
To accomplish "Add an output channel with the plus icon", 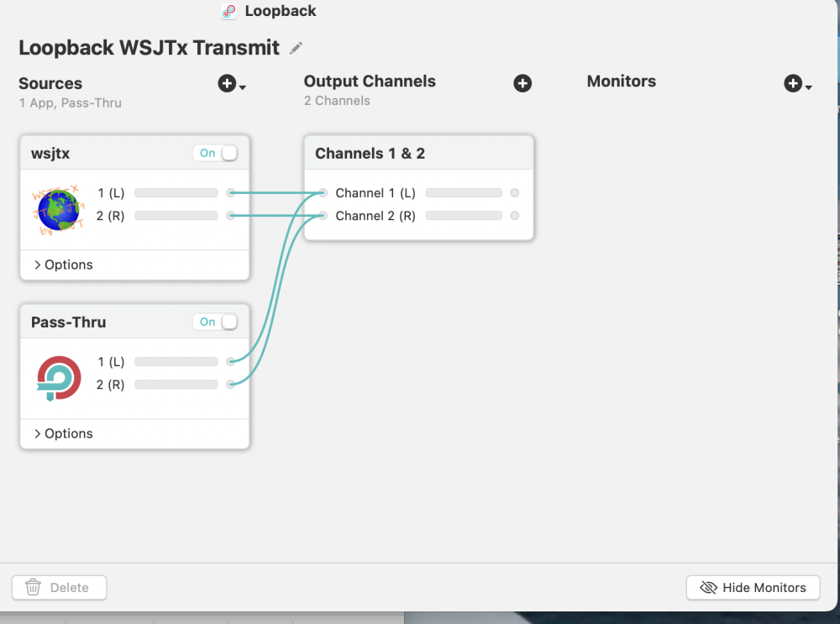I will coord(522,83).
